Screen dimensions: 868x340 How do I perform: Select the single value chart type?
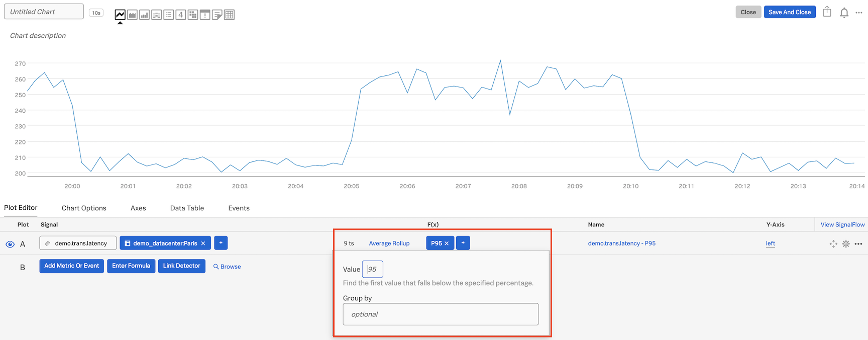[181, 15]
